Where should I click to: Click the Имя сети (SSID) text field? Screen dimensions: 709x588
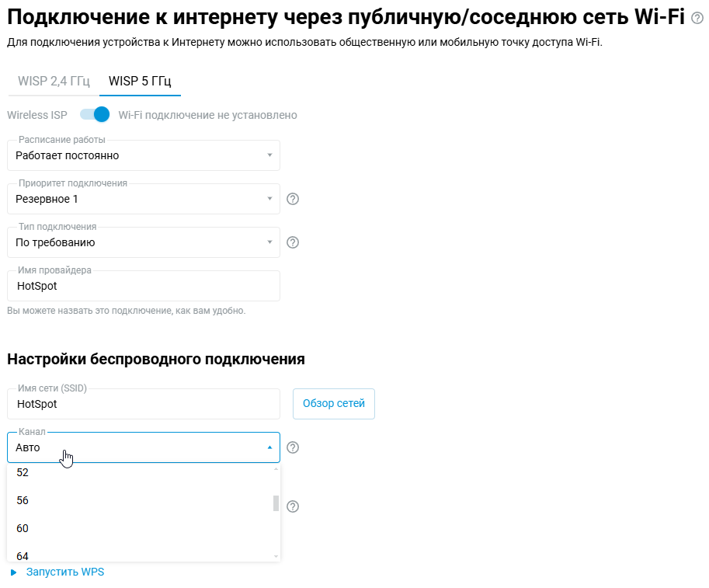[144, 404]
